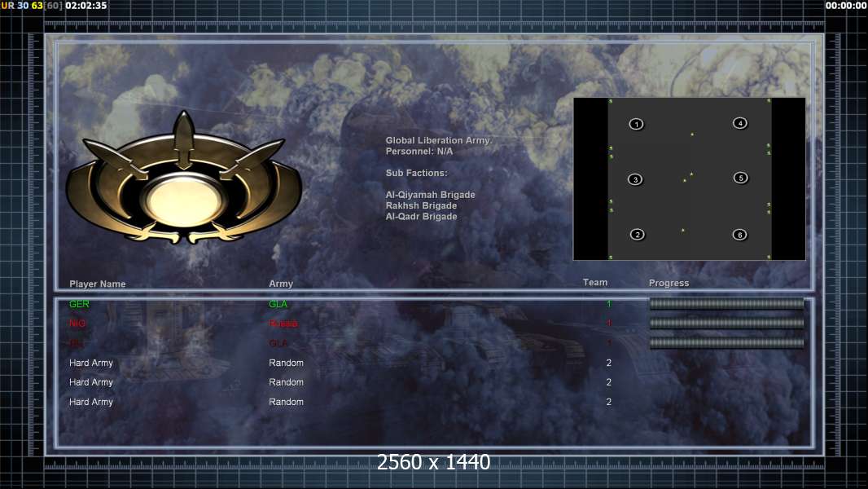Click the green GLA army entry

pyautogui.click(x=278, y=304)
